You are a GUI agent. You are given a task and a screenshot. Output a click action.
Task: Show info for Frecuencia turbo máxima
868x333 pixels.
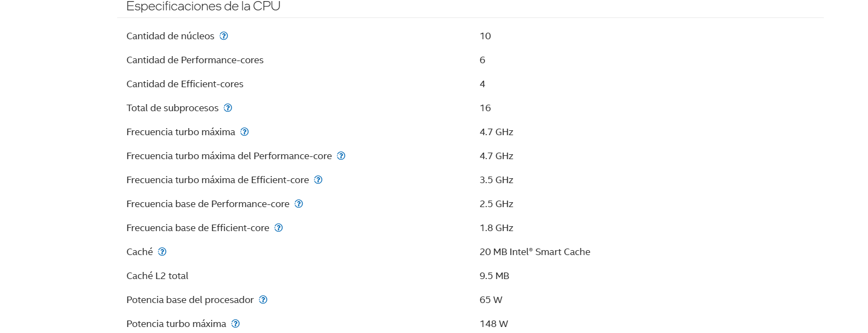(x=244, y=132)
